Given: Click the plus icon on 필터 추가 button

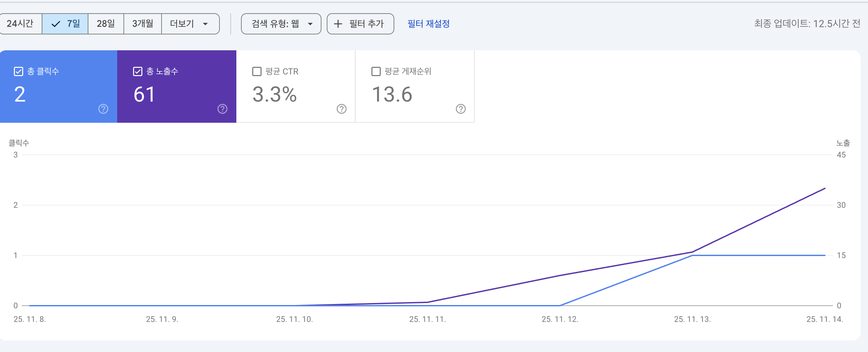Looking at the screenshot, I should point(338,23).
